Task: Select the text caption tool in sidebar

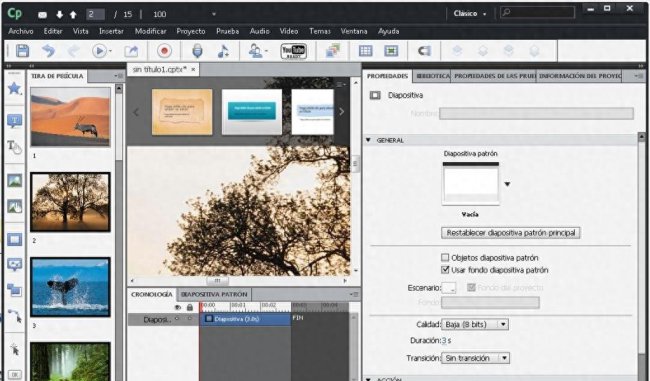Action: pyautogui.click(x=15, y=121)
